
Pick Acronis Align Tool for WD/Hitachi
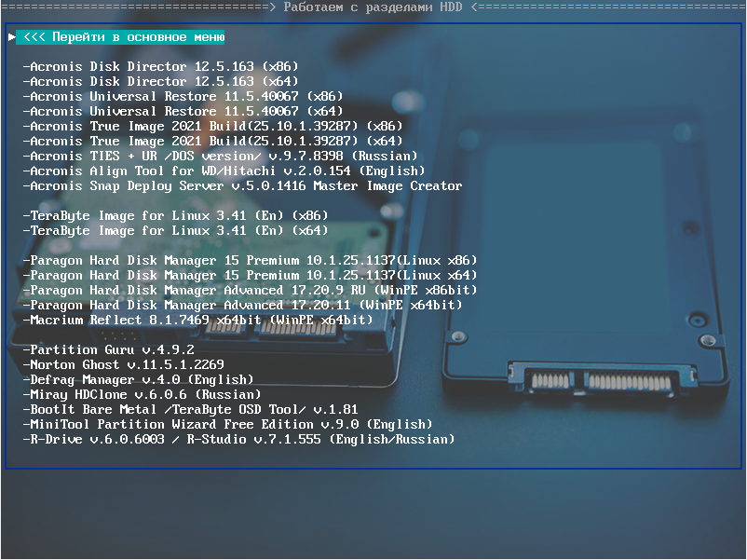click(x=224, y=171)
